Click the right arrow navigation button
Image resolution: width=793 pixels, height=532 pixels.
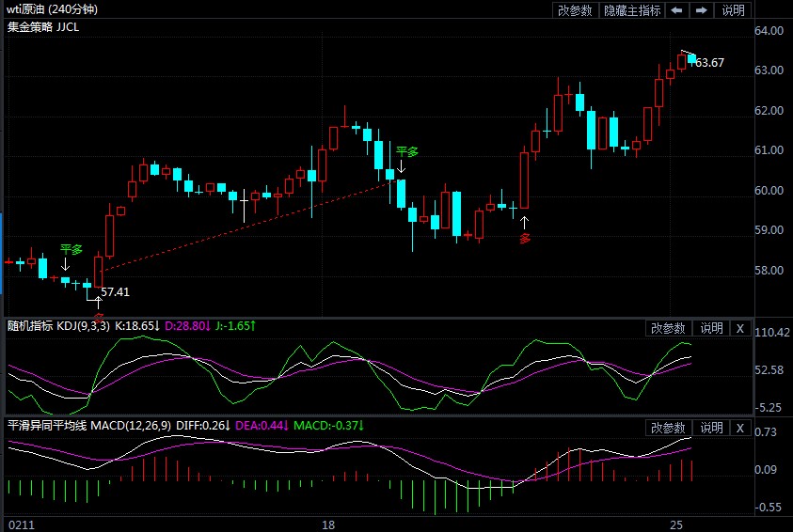pyautogui.click(x=701, y=10)
